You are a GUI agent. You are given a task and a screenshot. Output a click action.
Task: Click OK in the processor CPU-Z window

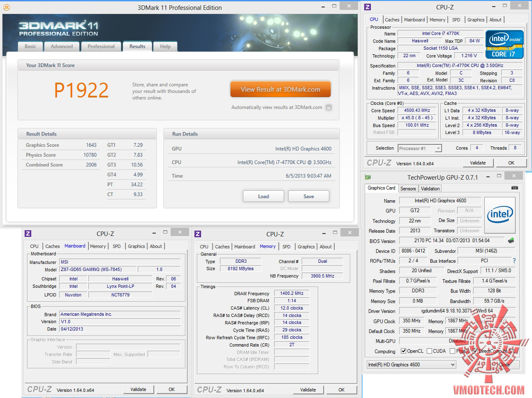pos(511,163)
